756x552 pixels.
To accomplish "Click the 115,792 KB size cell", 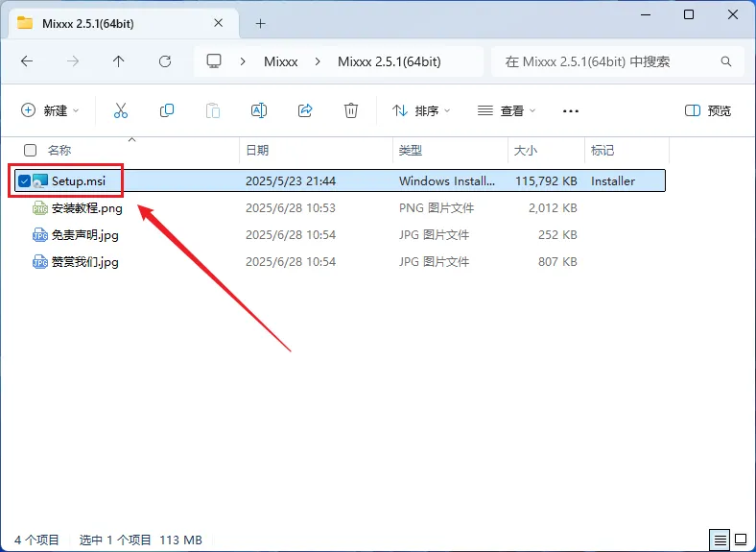I will pos(546,180).
